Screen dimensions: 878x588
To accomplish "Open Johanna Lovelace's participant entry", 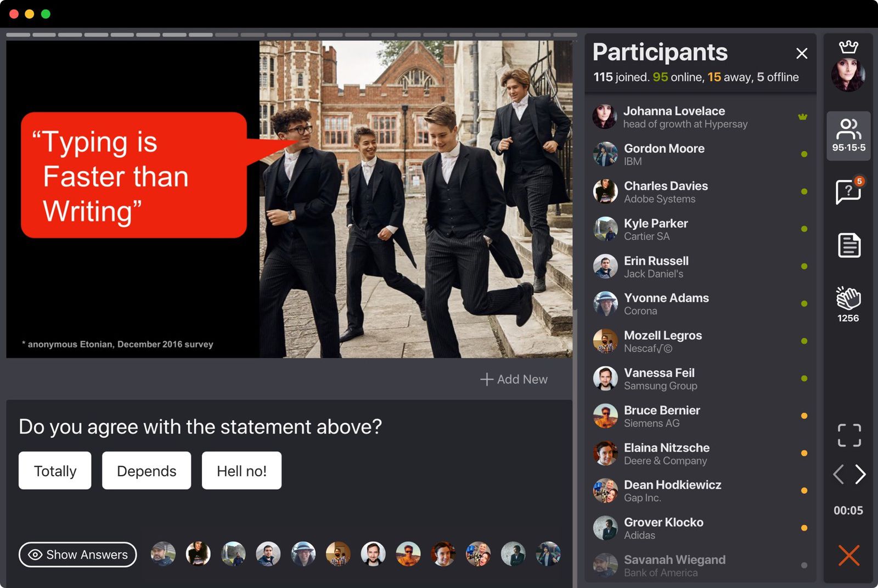I will 674,117.
